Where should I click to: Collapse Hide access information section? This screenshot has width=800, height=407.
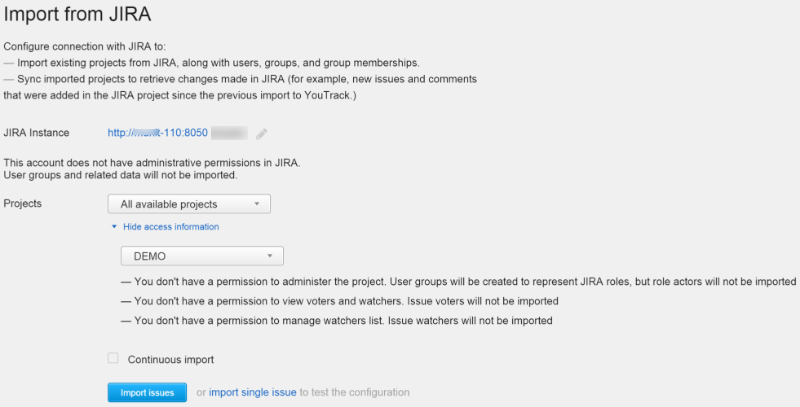(165, 226)
